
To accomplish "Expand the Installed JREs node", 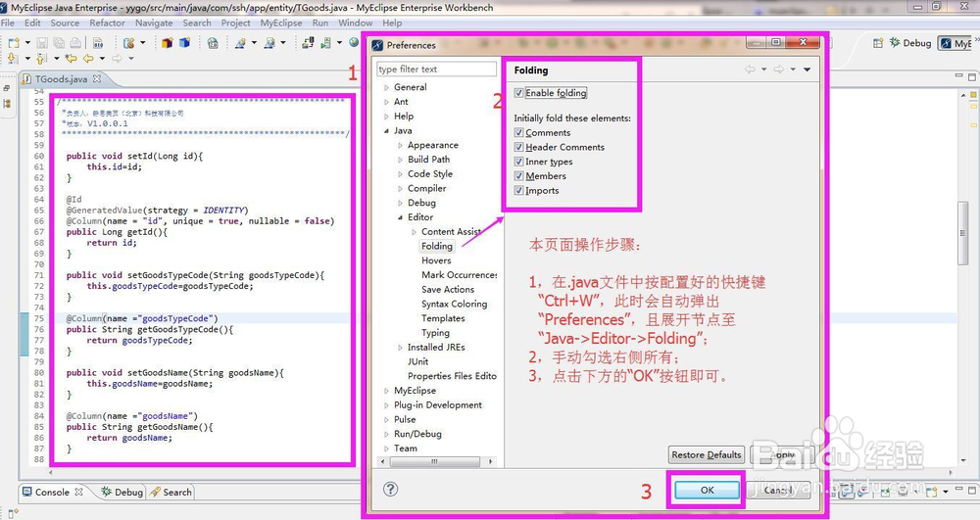I will point(400,347).
